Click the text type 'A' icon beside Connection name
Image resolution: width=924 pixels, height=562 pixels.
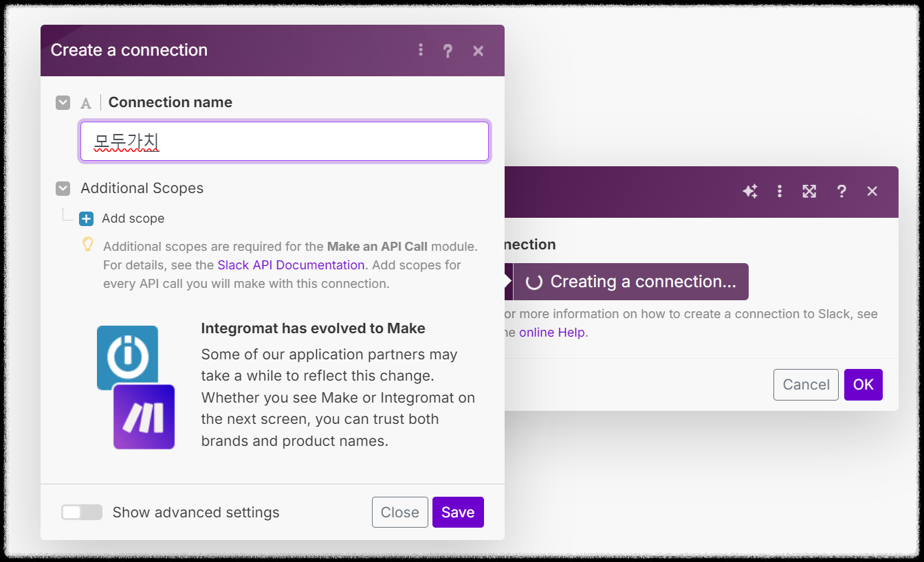click(86, 103)
